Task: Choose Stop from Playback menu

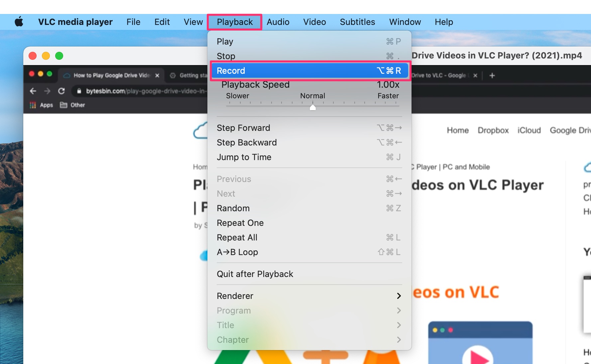Action: (309, 56)
